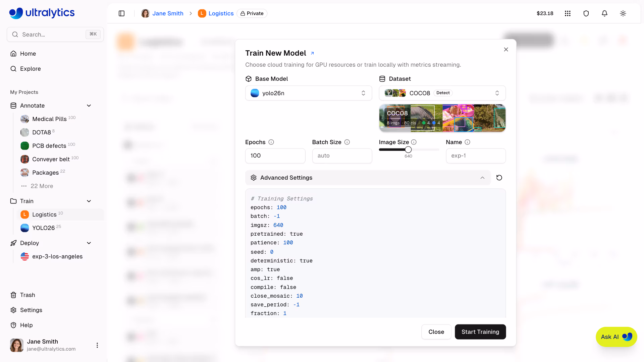Viewport: 644px width, 362px height.
Task: Click the Image Size slider handle
Action: pyautogui.click(x=408, y=149)
